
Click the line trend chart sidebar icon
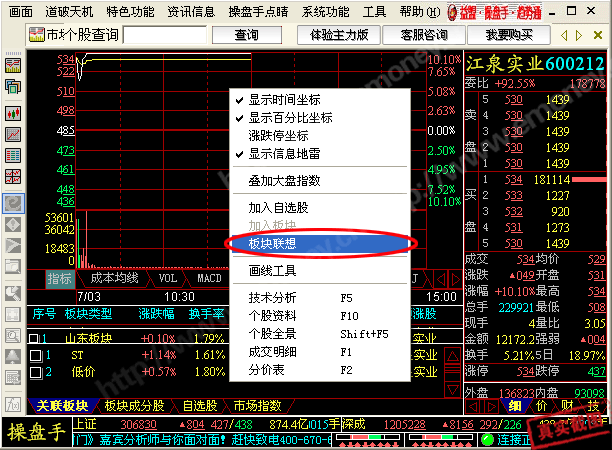(x=14, y=133)
